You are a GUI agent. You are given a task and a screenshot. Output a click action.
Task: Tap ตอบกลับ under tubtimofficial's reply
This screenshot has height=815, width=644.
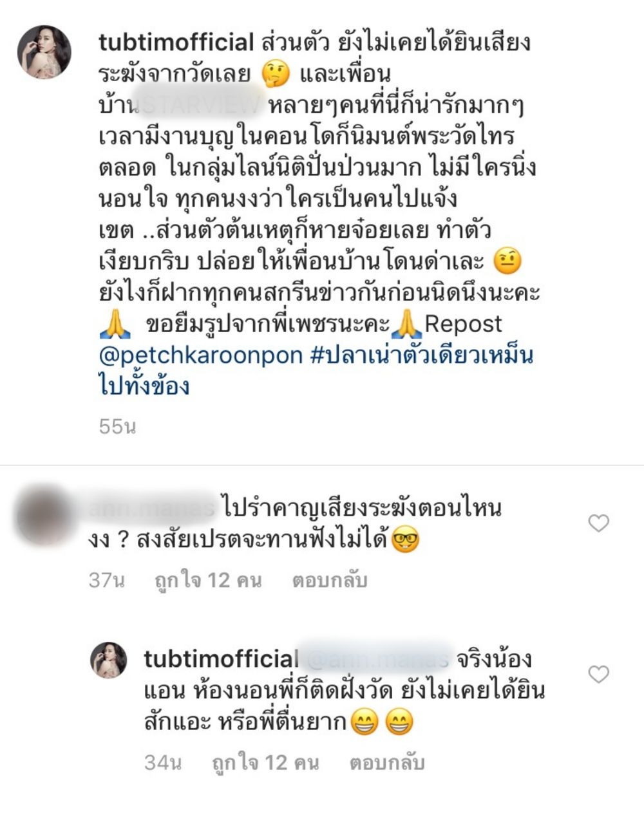pos(386,763)
